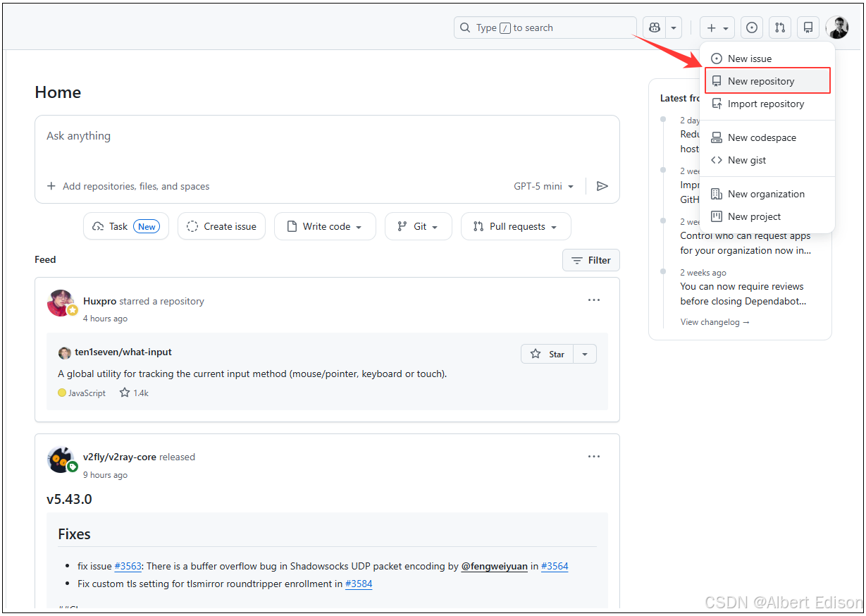Open the Pull requests icon in header
This screenshot has height=616, width=866.
(x=780, y=27)
